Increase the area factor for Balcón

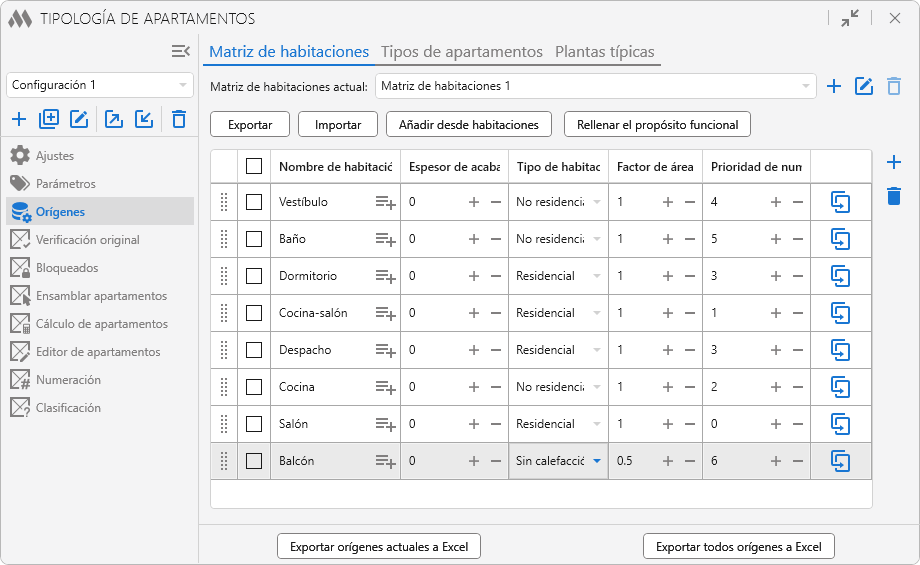[x=668, y=461]
